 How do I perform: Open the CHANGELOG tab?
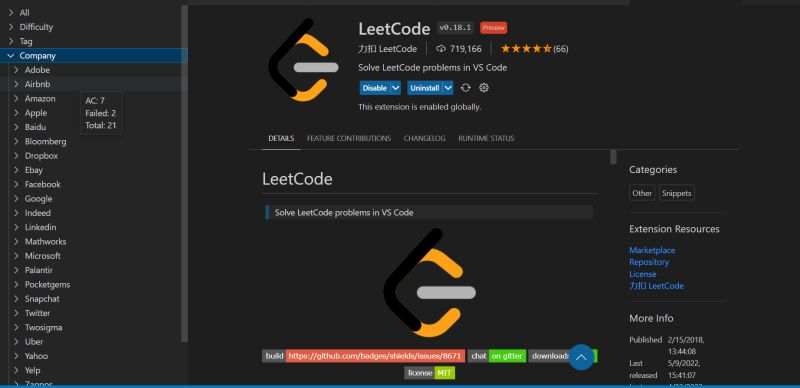[424, 138]
